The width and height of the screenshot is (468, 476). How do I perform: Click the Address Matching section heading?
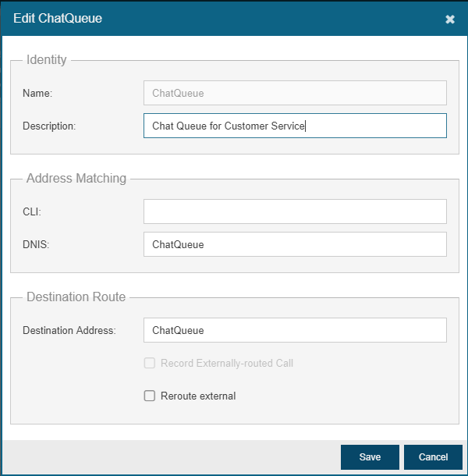click(x=76, y=178)
